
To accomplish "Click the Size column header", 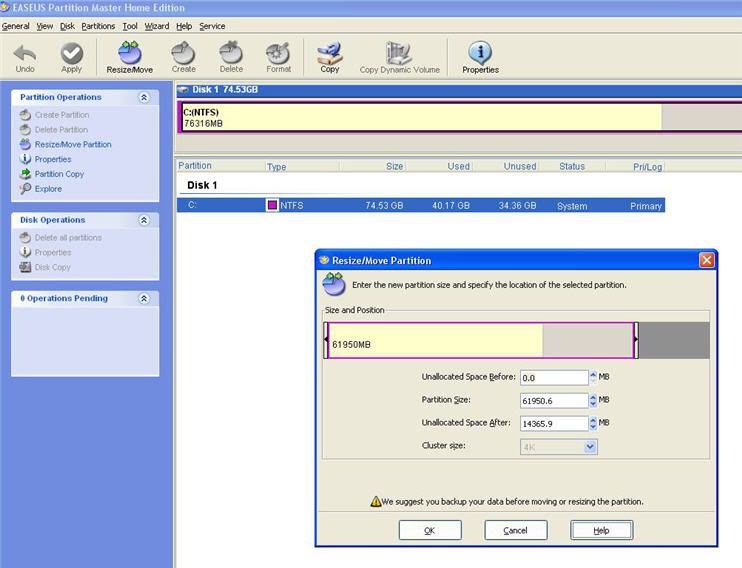I will (395, 166).
